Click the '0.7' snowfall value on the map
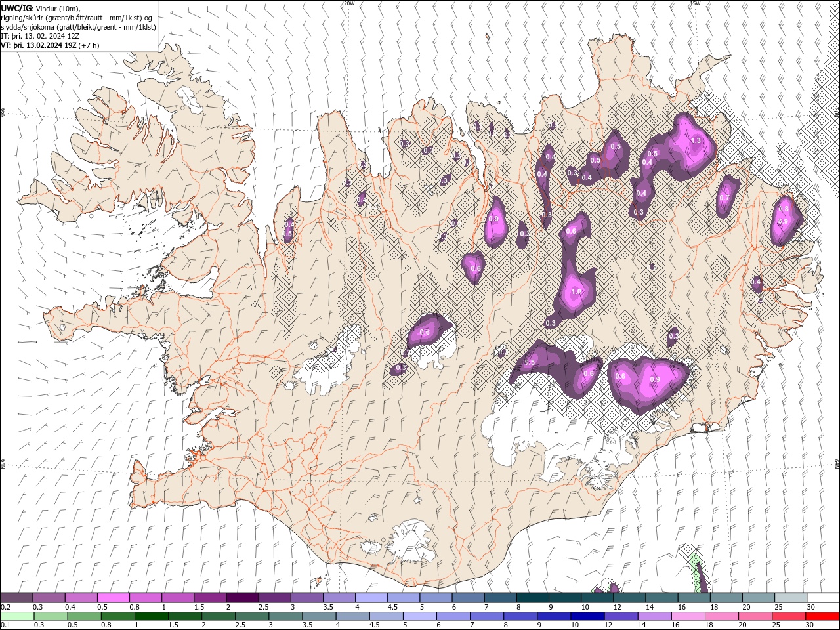The width and height of the screenshot is (840, 630). coord(724,198)
